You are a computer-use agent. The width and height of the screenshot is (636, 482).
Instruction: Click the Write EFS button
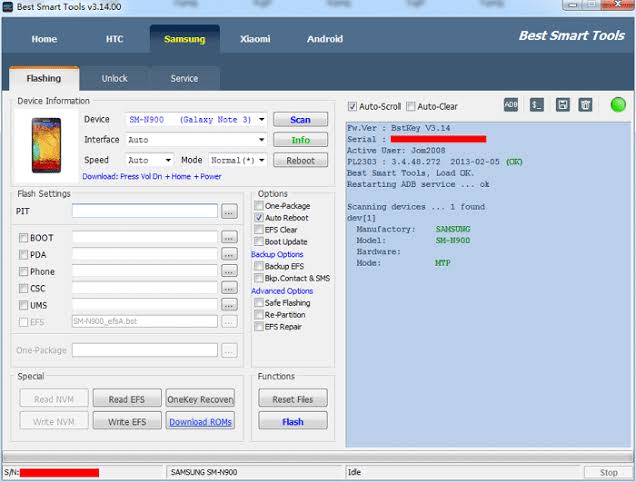click(127, 421)
